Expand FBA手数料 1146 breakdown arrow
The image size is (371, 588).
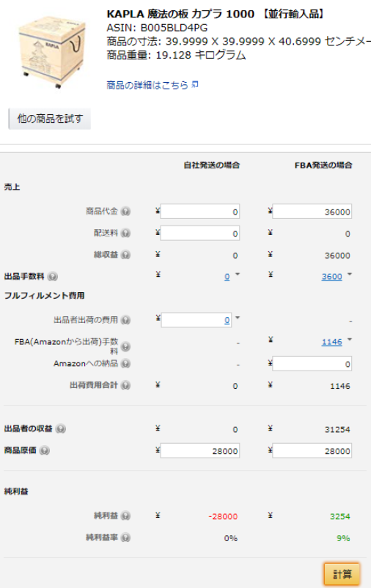tap(350, 340)
